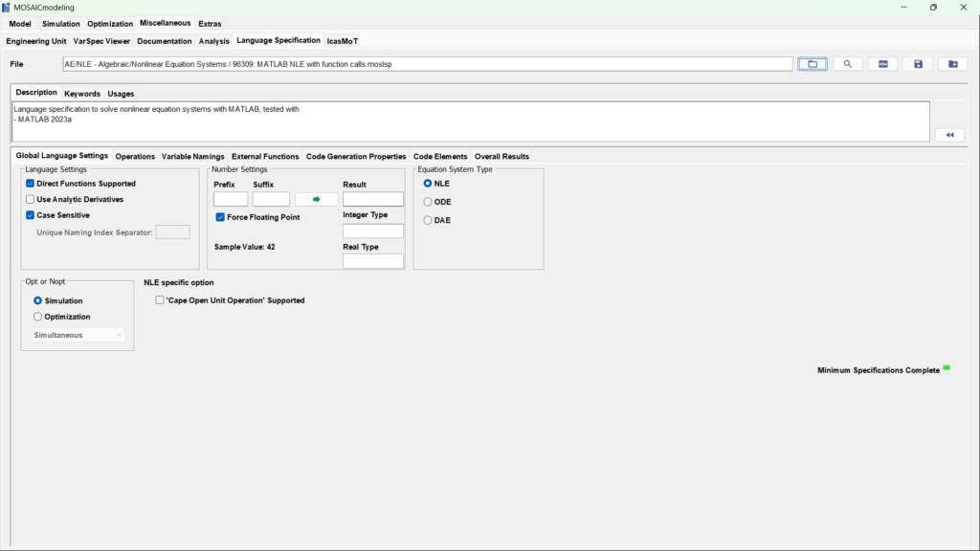
Task: Collapse the description using the double-arrow button
Action: tap(948, 134)
